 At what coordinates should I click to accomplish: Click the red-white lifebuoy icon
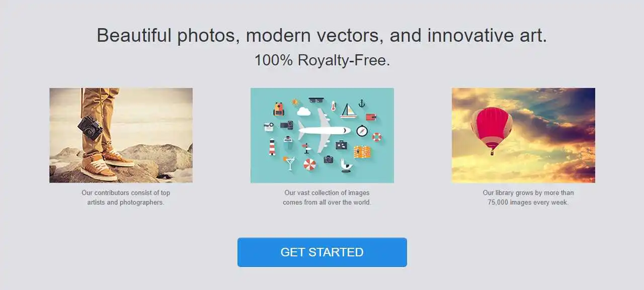click(x=377, y=137)
